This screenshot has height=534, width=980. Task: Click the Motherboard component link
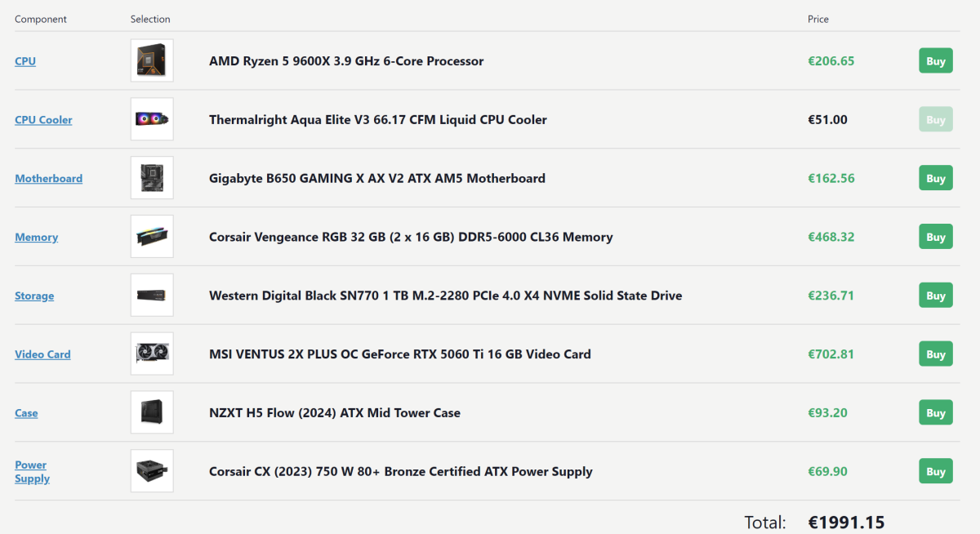click(x=48, y=179)
